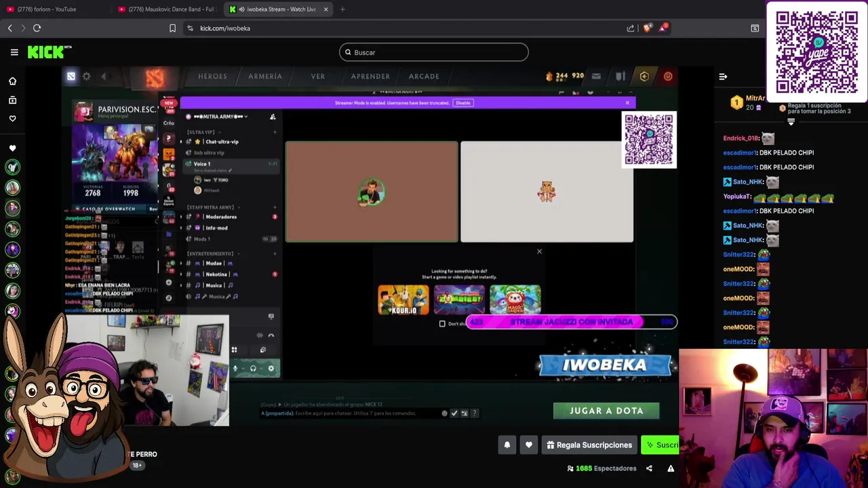This screenshot has height=488, width=868.
Task: Open Dota settings gear icon
Action: [x=86, y=77]
